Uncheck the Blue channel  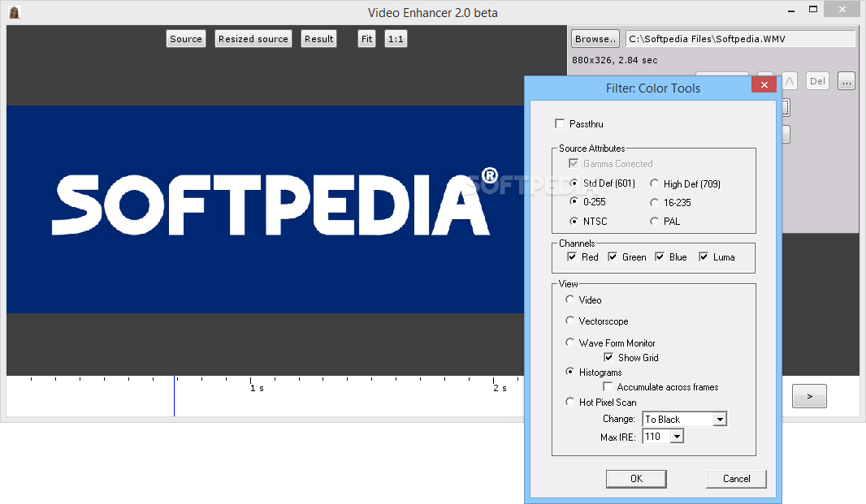pos(660,256)
